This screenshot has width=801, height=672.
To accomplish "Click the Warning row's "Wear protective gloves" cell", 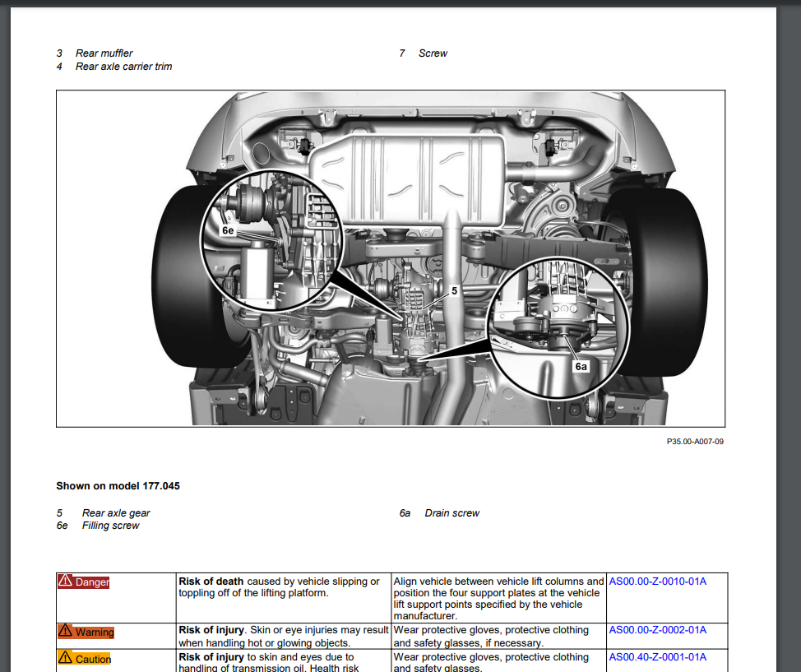I will (x=498, y=637).
